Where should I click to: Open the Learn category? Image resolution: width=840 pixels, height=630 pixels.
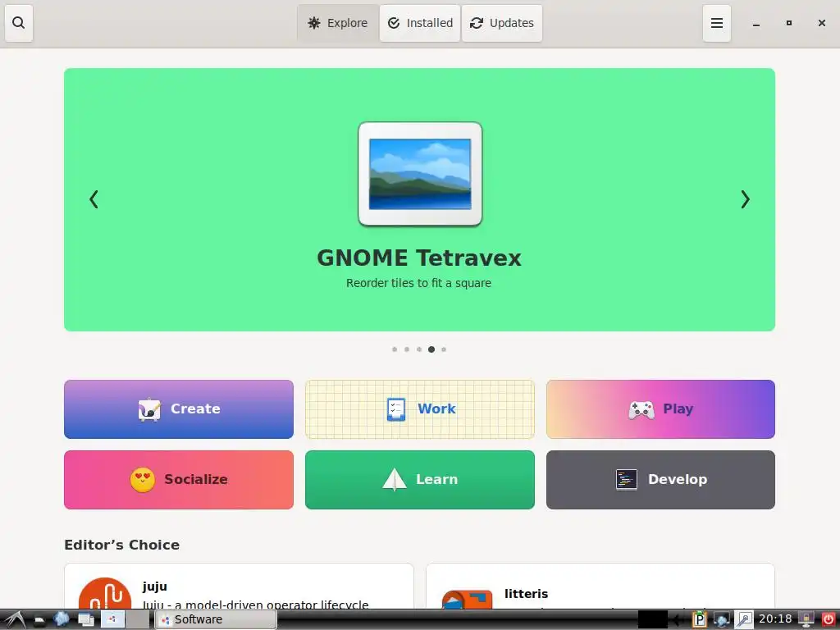(x=420, y=479)
